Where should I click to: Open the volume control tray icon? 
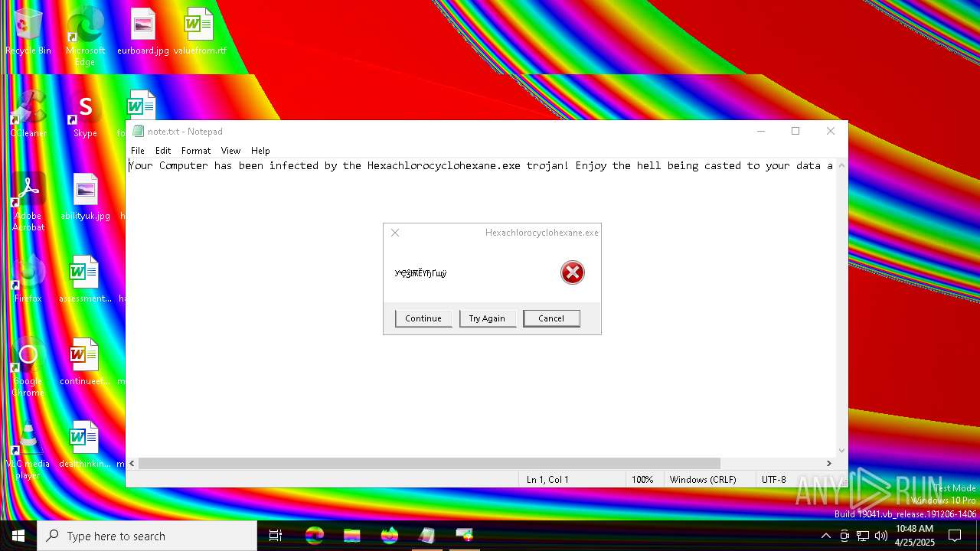(881, 536)
